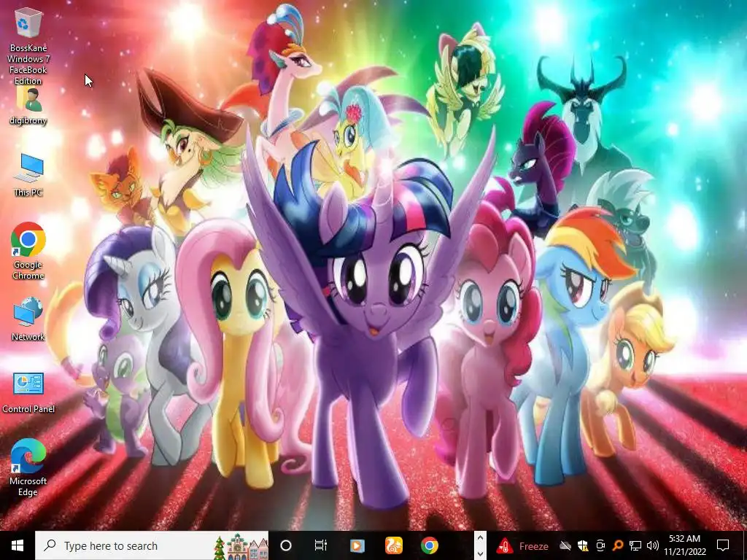
Task: Open Control Panel desktop icon
Action: click(x=28, y=392)
